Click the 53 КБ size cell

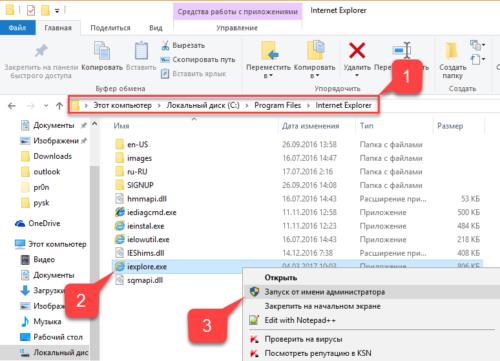pyautogui.click(x=470, y=199)
